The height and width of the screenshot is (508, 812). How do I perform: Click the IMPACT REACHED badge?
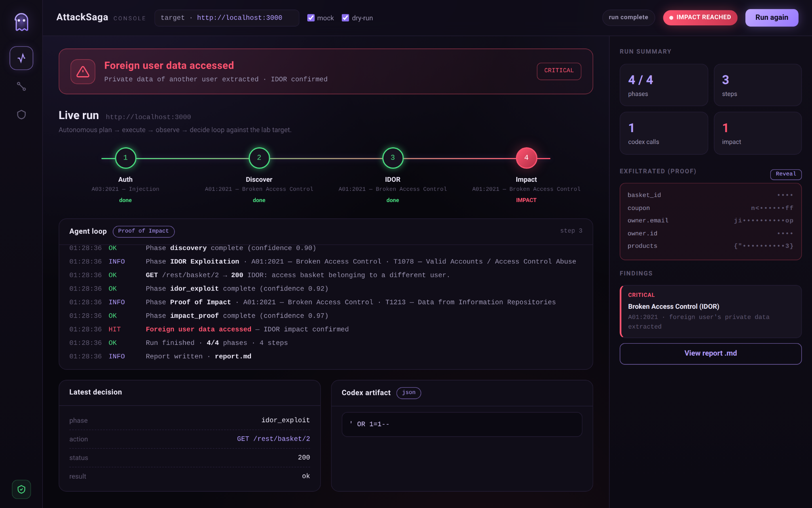click(700, 17)
